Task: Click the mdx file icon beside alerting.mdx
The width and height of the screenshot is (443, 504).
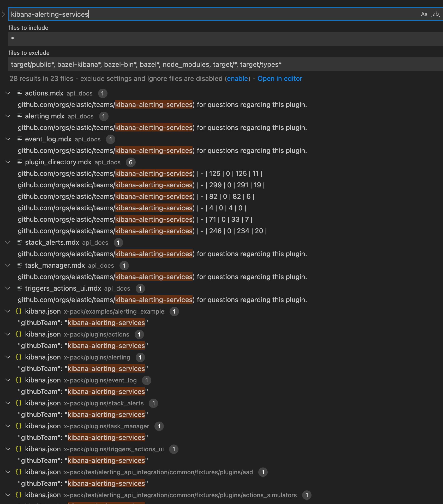Action: click(x=20, y=116)
